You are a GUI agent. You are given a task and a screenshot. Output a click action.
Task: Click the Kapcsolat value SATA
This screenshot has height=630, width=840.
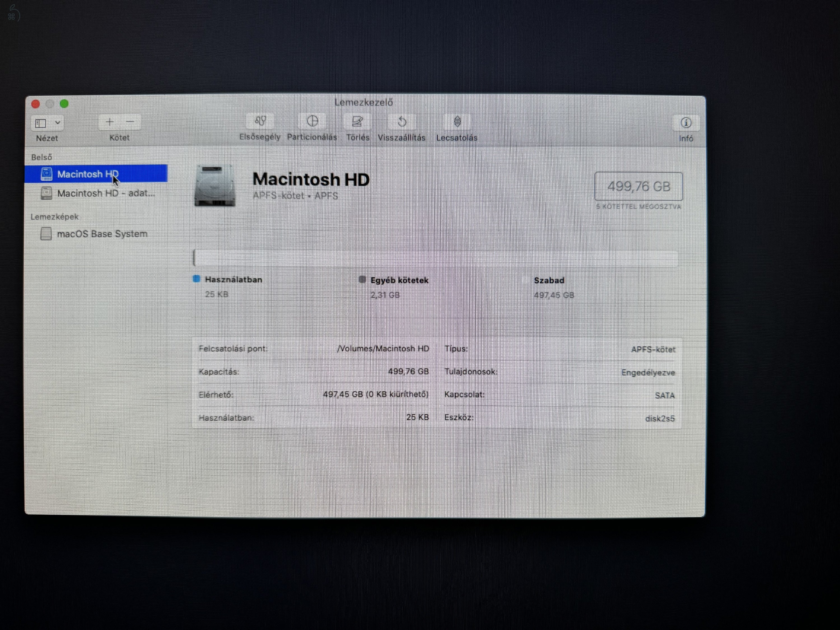tap(665, 396)
